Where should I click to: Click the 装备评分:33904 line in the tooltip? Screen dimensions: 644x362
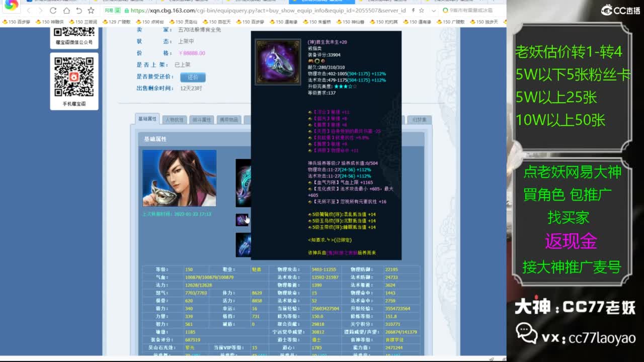point(324,55)
